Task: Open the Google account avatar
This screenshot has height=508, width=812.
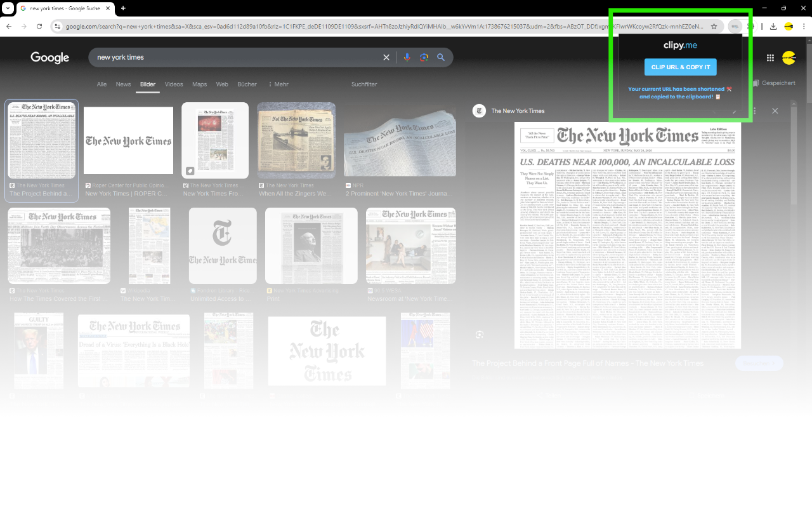Action: pos(789,58)
